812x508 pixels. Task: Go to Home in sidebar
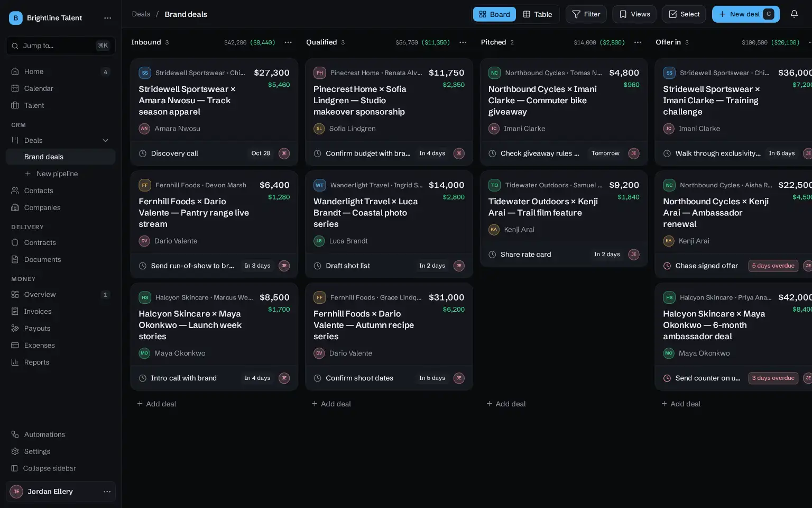coord(60,71)
